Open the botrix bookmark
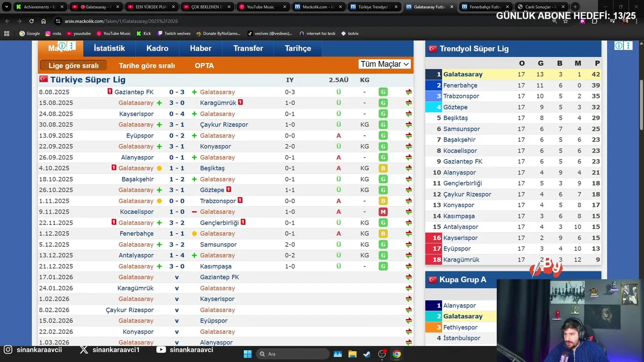 click(x=350, y=33)
